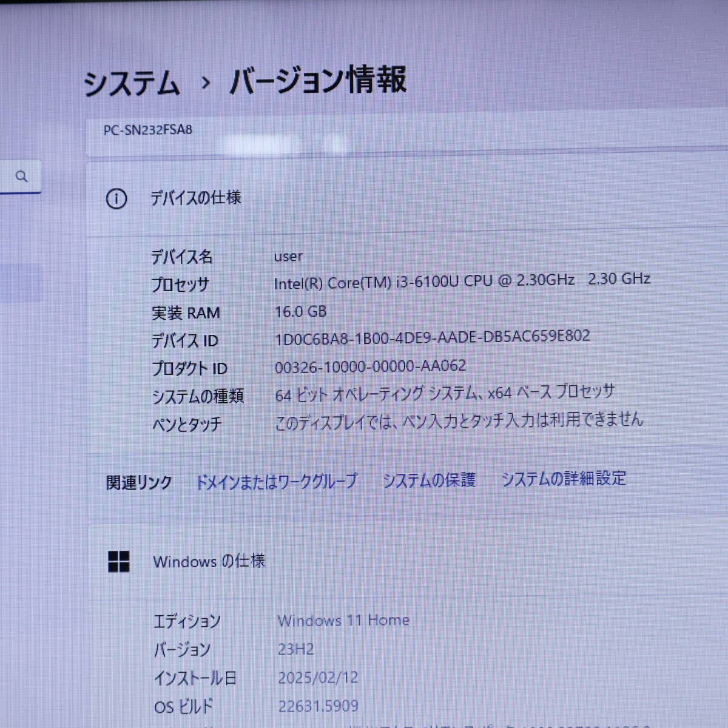Click the バージョン label in Windows specs
Image resolution: width=728 pixels, height=728 pixels.
pos(182,650)
